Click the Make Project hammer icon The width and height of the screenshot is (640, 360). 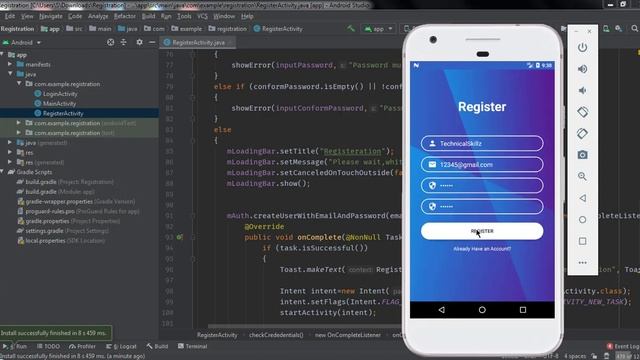[351, 29]
